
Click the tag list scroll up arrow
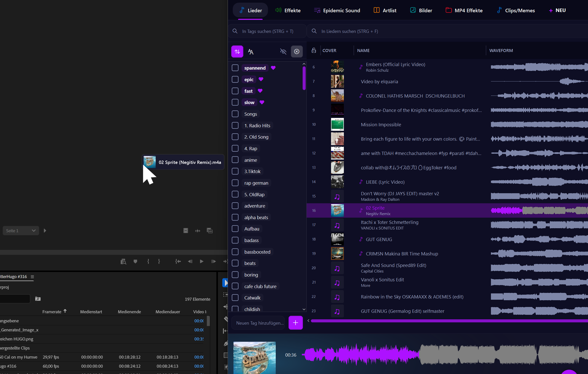304,64
